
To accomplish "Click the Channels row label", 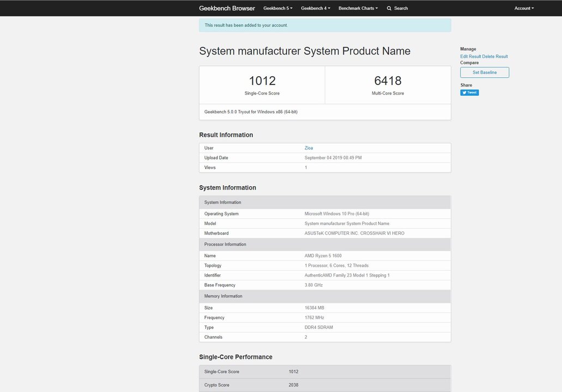I will pyautogui.click(x=213, y=337).
